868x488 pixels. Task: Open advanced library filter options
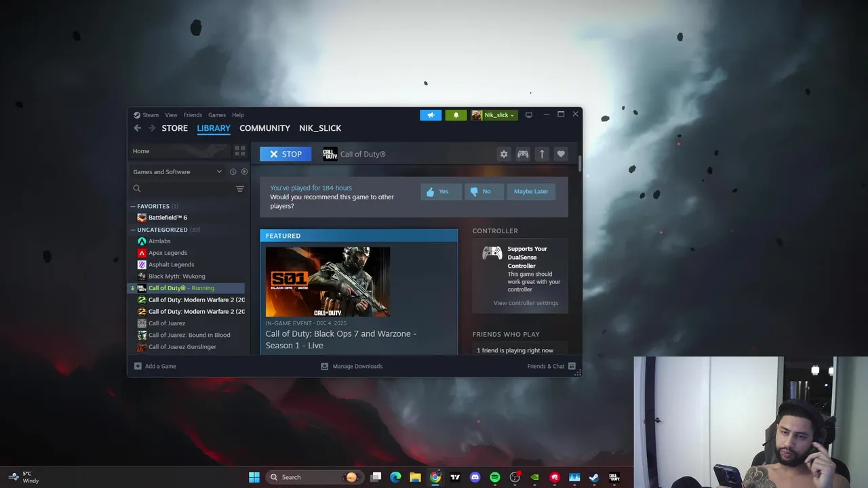(x=240, y=188)
